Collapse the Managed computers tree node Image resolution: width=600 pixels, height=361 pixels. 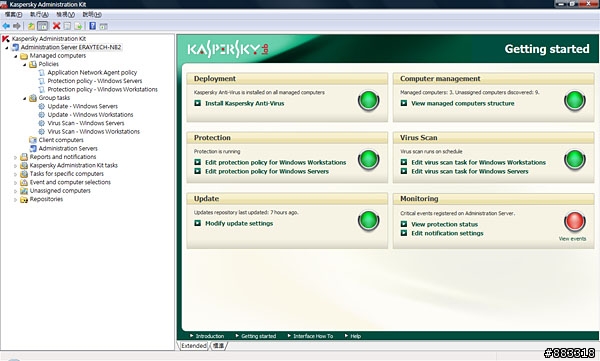click(x=16, y=56)
